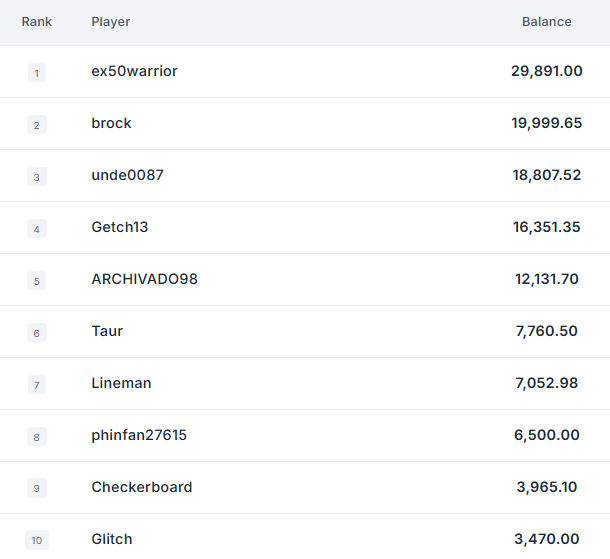Open player unde0087's entry
The image size is (610, 559).
tap(127, 175)
